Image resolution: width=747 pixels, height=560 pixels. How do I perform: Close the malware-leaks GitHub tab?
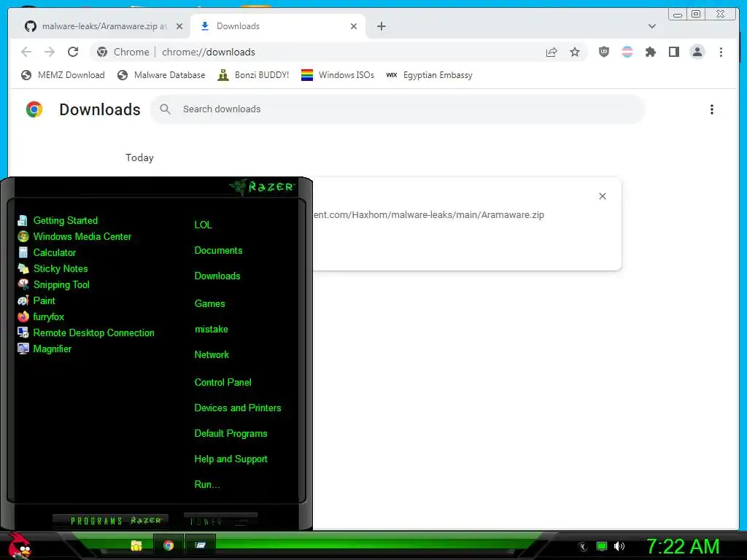[x=179, y=26]
